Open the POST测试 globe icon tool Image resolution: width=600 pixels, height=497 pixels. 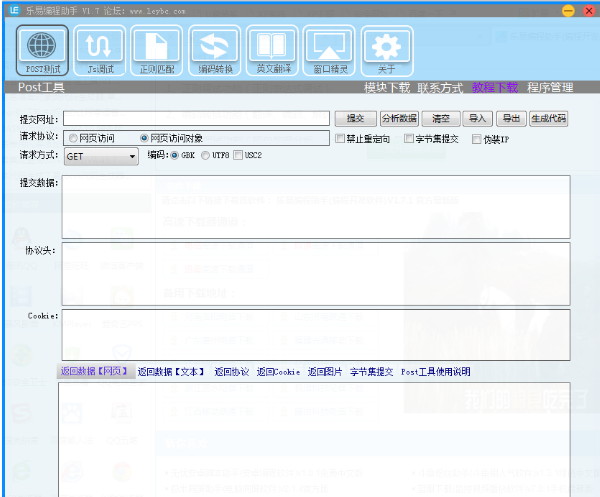click(x=43, y=51)
